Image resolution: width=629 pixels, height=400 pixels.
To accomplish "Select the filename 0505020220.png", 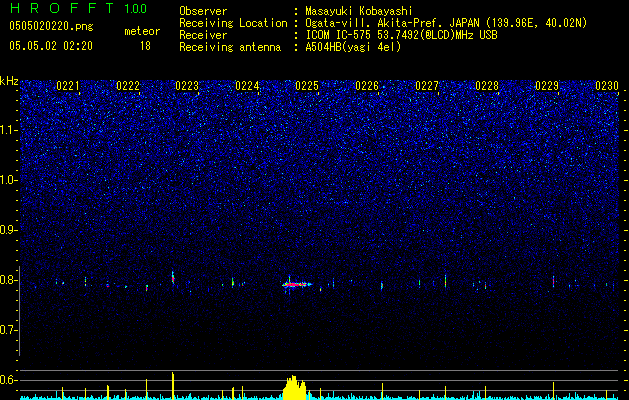I will pyautogui.click(x=51, y=26).
